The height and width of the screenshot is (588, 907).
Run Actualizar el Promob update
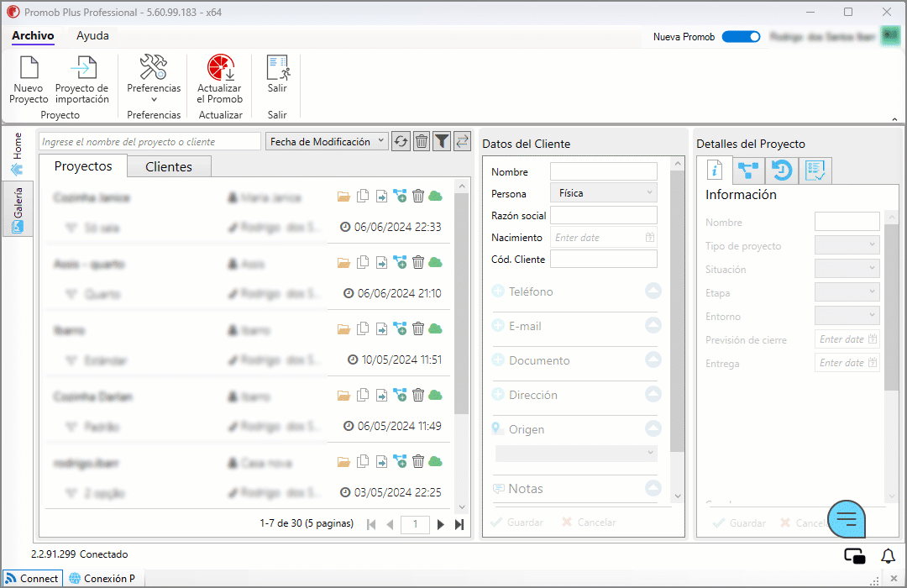click(x=220, y=79)
